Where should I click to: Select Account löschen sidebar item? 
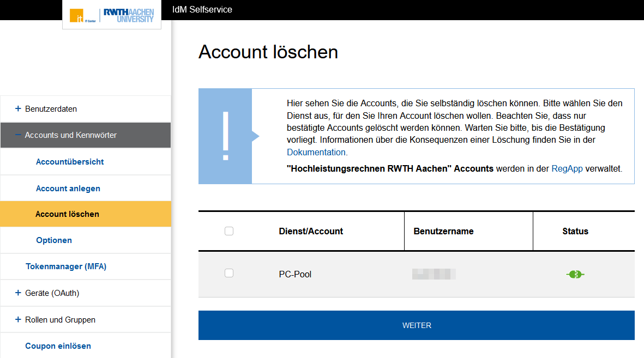[x=67, y=214]
